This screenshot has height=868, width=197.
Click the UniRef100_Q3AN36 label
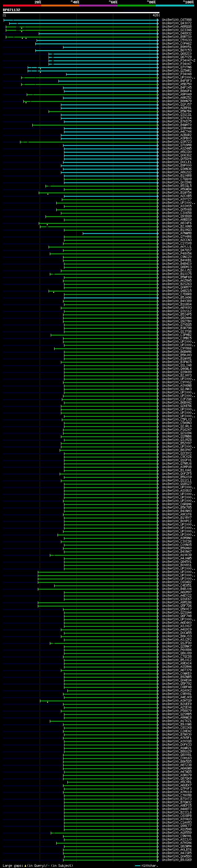point(177,169)
